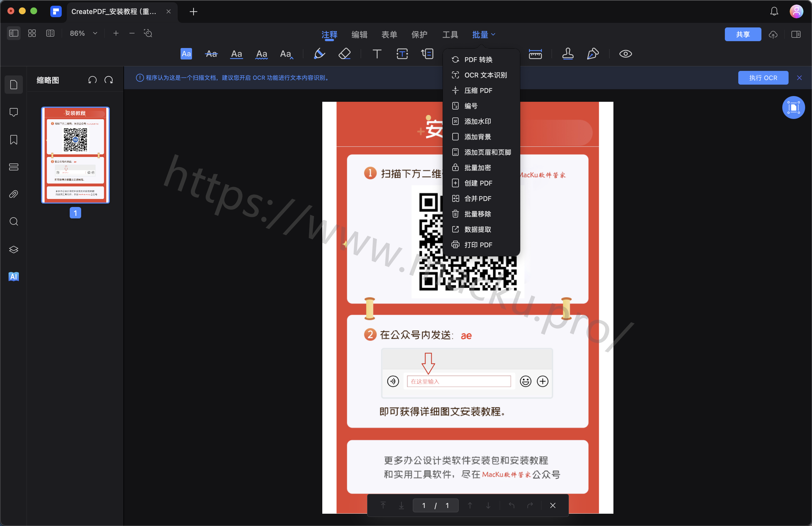Rotate thumbnail page counterclockwise
Screen dimensions: 812x526
tap(93, 80)
